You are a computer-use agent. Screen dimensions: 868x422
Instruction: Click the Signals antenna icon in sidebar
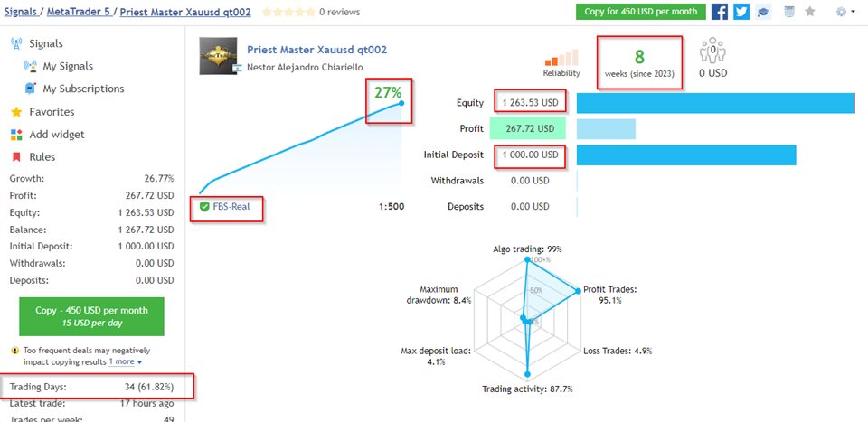pyautogui.click(x=15, y=43)
